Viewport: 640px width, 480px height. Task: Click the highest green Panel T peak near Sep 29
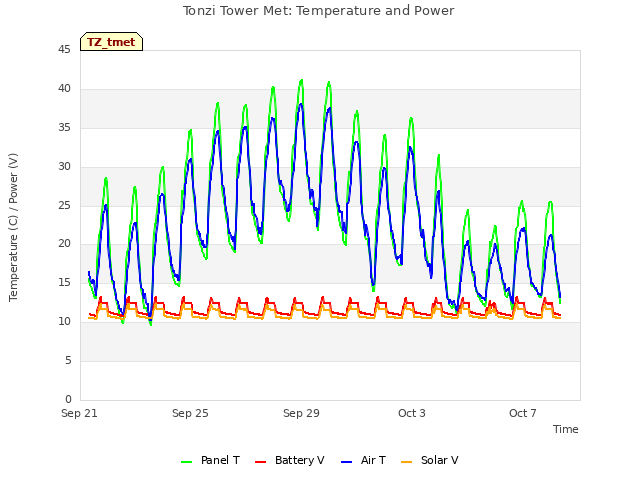(x=302, y=80)
